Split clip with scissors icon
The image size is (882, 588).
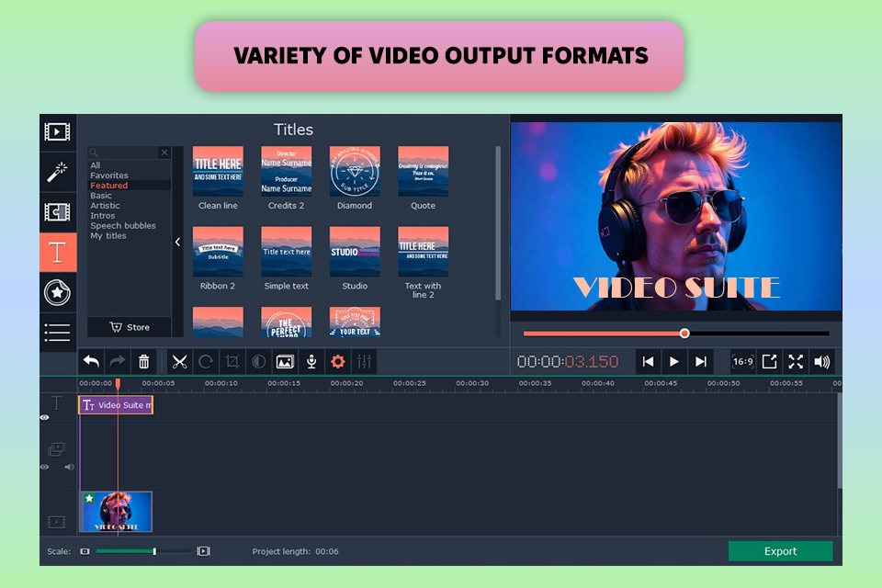click(x=179, y=362)
